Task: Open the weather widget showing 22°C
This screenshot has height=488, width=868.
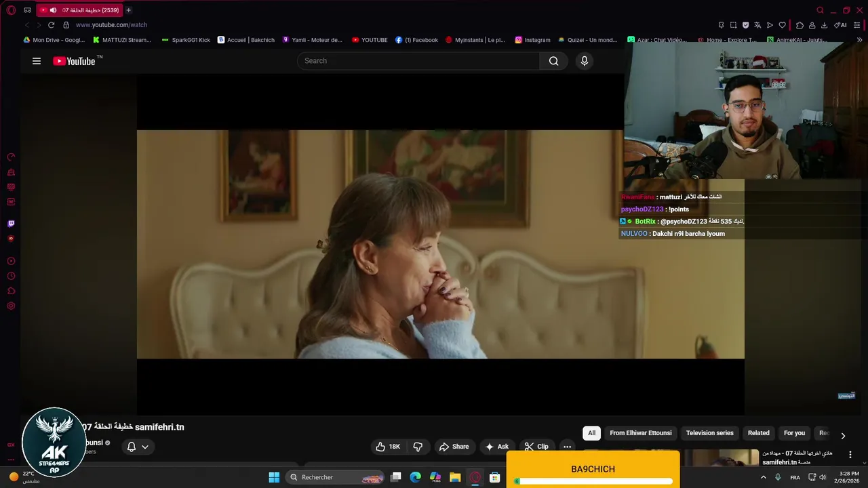Action: [x=24, y=477]
